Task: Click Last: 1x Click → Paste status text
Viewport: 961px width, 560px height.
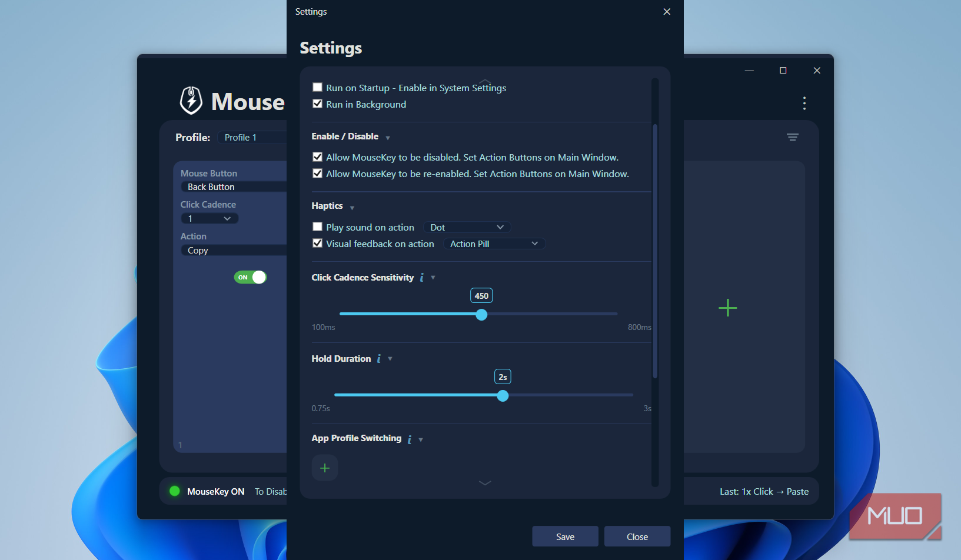Action: tap(764, 492)
